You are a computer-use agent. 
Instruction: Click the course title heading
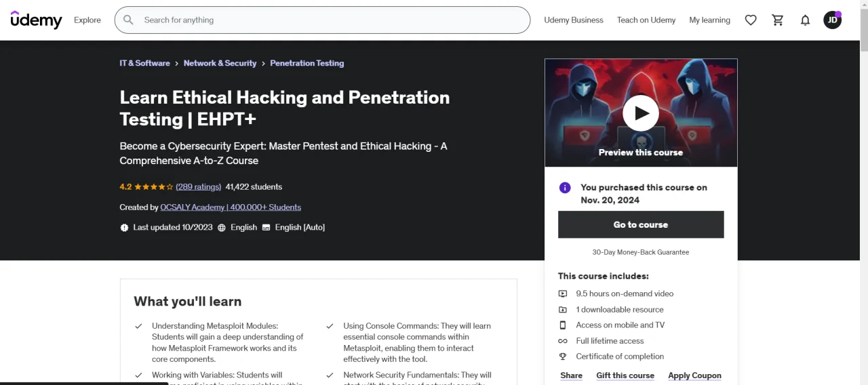coord(285,108)
